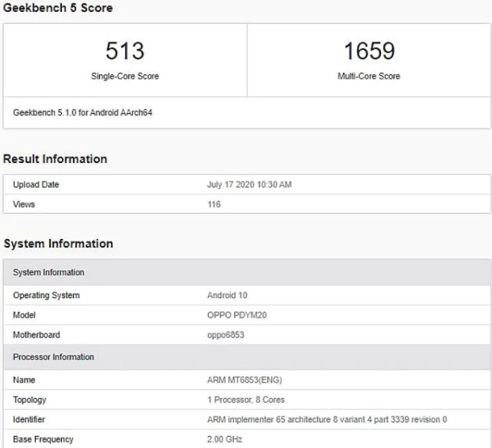
Task: Click the Identifier label
Action: click(29, 420)
